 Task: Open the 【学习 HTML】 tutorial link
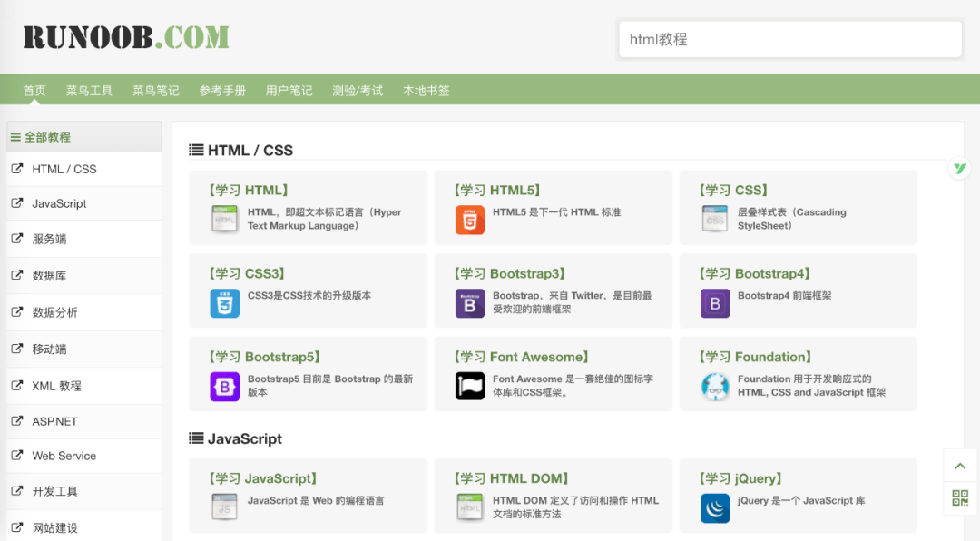[x=249, y=190]
